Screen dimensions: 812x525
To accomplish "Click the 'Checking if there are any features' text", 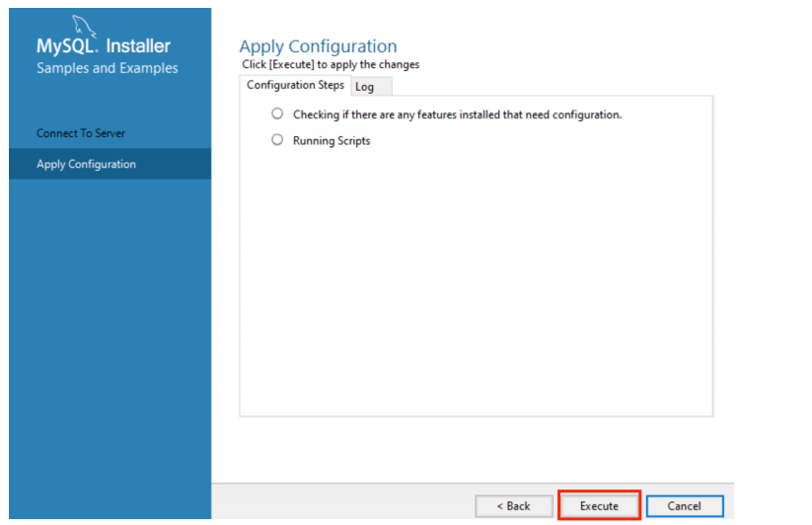I will point(457,114).
